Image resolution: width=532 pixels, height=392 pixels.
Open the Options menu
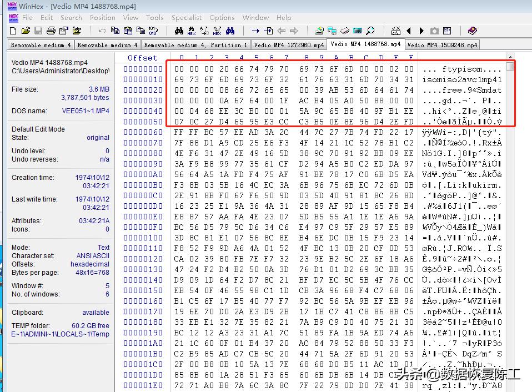[222, 18]
